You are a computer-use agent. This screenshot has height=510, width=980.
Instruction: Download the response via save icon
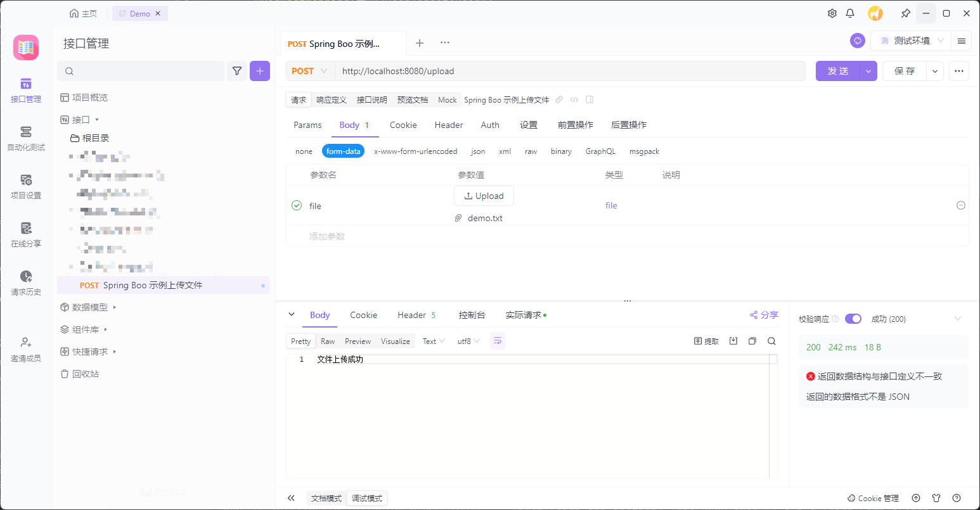coord(733,341)
